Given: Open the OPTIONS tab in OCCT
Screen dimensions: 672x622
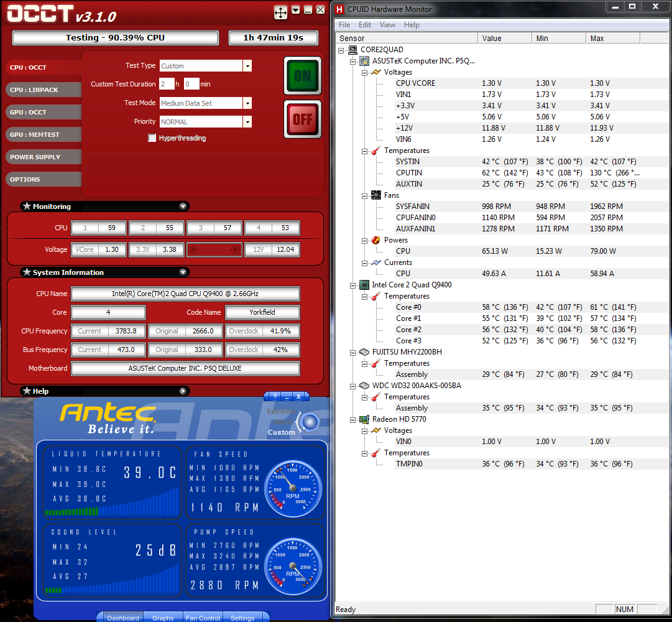Looking at the screenshot, I should pos(43,179).
